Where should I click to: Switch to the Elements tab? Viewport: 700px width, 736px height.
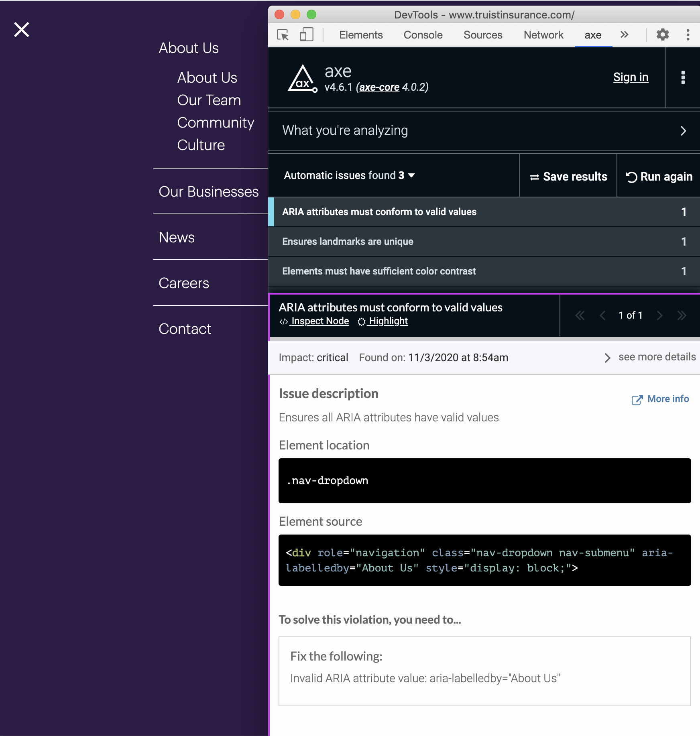[x=361, y=35]
